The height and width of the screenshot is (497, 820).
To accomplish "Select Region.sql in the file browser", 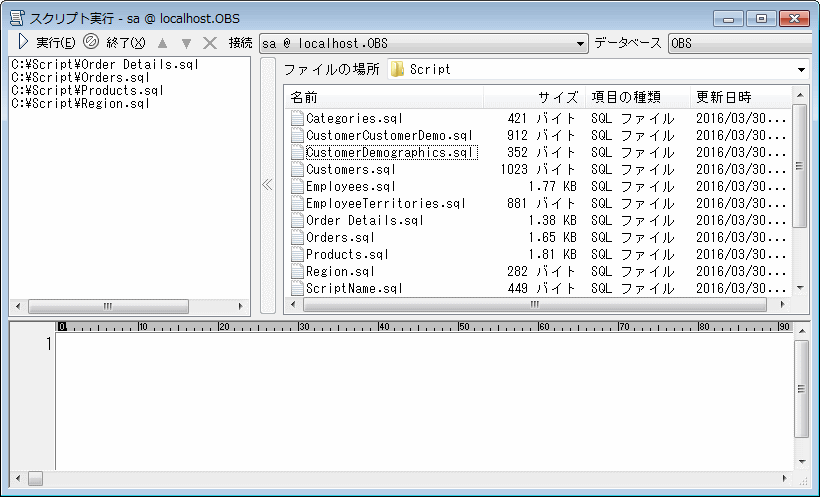I will click(x=341, y=271).
